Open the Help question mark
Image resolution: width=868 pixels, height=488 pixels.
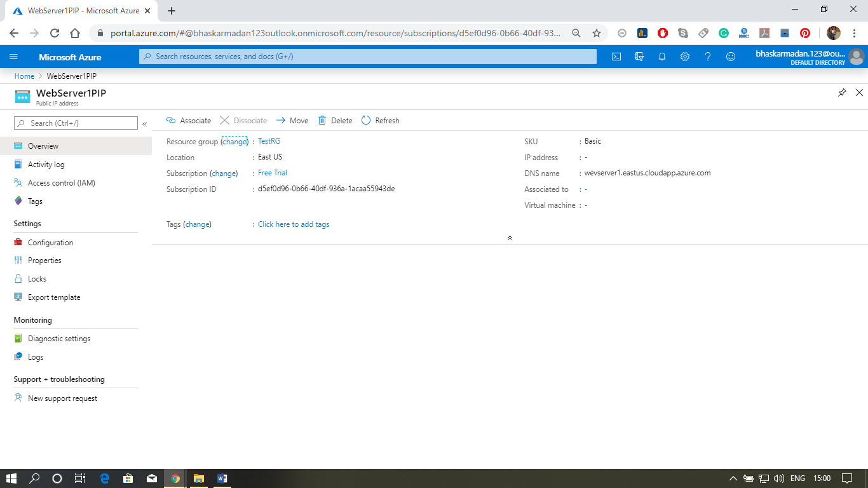click(x=708, y=57)
